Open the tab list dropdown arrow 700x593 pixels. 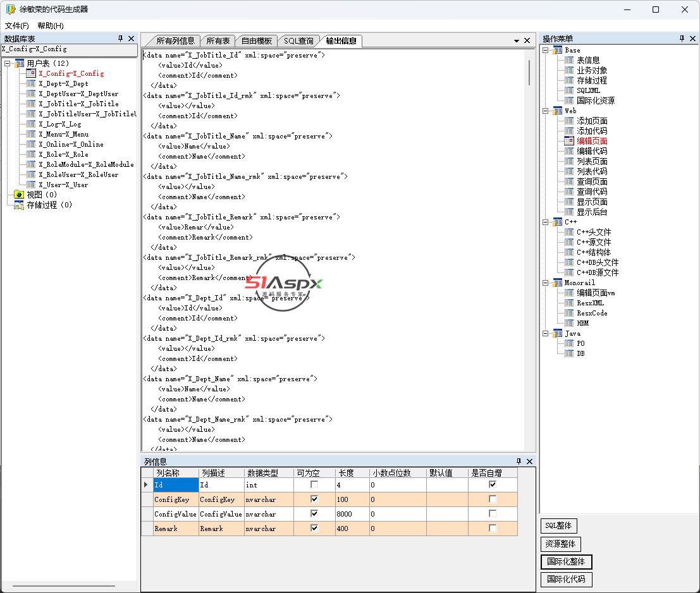tap(517, 40)
